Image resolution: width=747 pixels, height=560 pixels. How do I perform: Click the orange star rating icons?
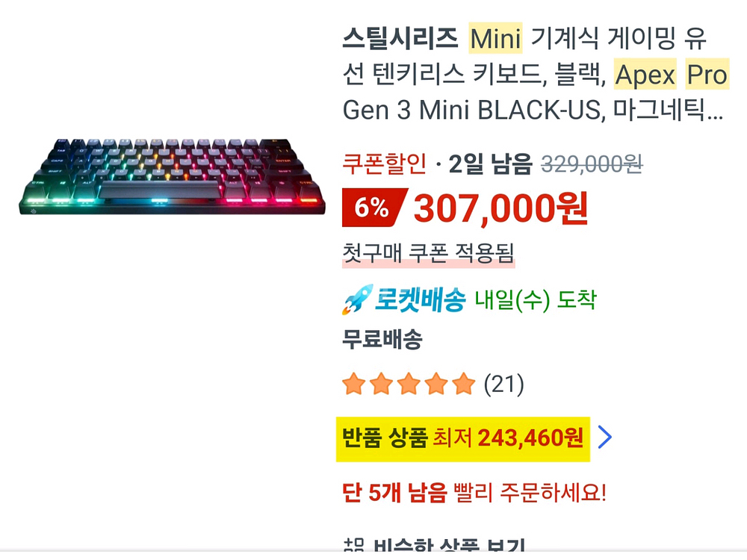pyautogui.click(x=409, y=385)
